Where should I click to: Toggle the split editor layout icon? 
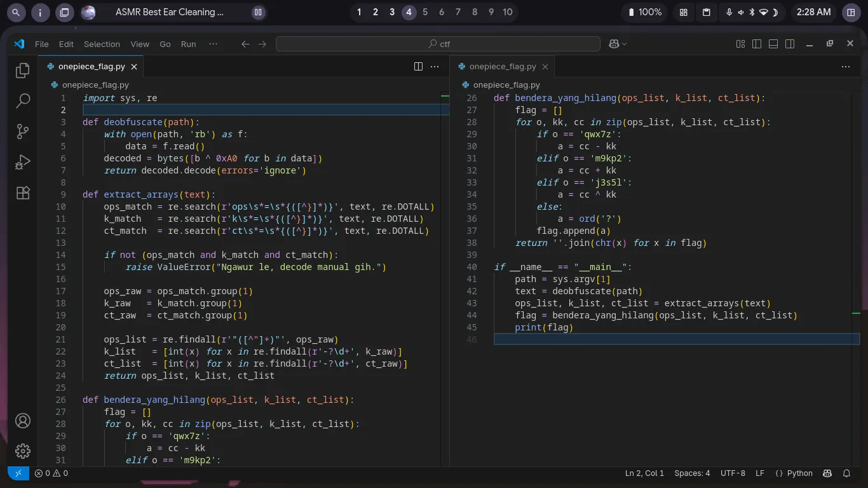click(x=418, y=66)
